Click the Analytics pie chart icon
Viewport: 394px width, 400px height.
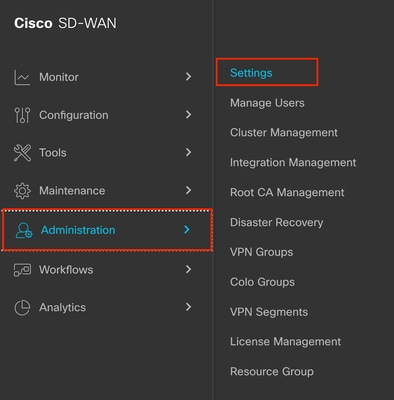coord(22,307)
